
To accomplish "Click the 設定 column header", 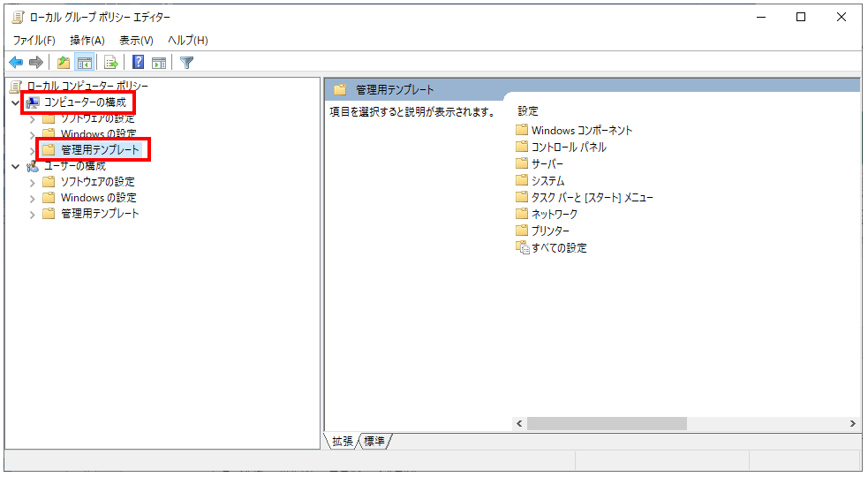I will [x=527, y=111].
